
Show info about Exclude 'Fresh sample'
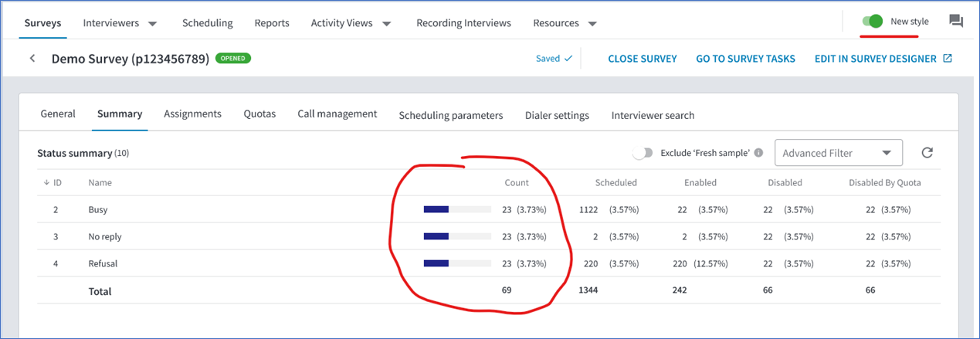(758, 153)
